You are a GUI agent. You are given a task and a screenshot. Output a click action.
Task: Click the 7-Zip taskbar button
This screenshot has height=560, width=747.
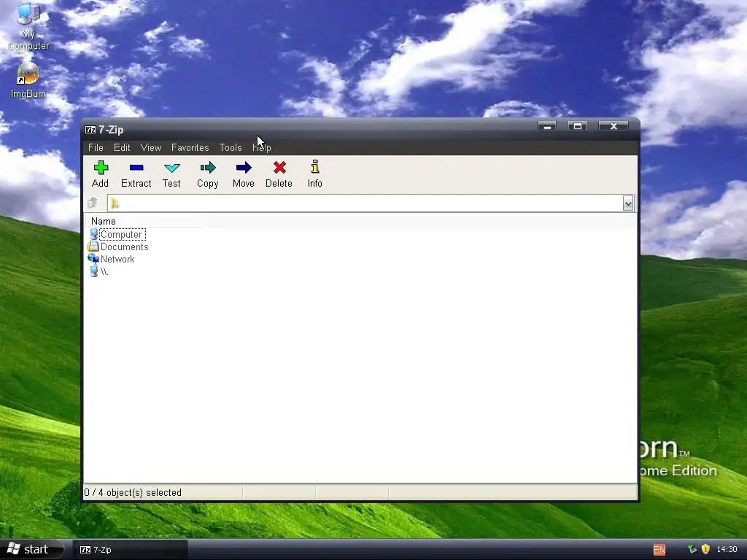pyautogui.click(x=130, y=550)
